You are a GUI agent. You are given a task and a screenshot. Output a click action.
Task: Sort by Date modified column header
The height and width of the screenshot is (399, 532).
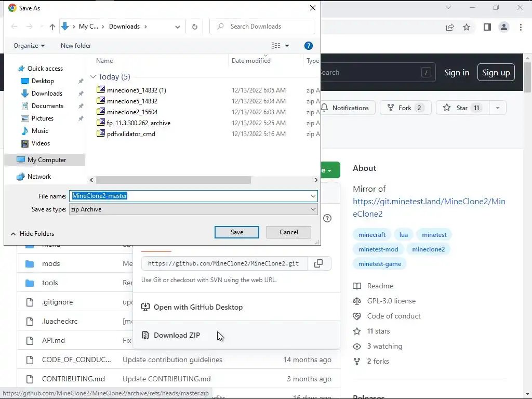pos(251,61)
